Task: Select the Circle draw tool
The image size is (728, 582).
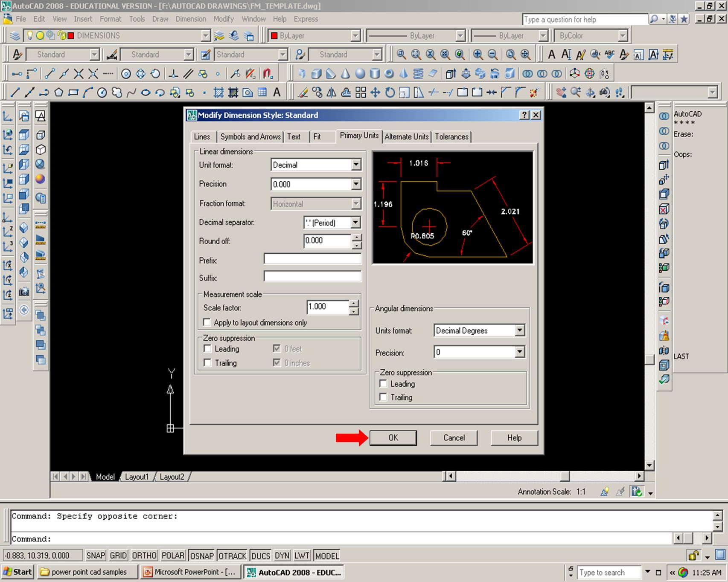Action: [102, 92]
